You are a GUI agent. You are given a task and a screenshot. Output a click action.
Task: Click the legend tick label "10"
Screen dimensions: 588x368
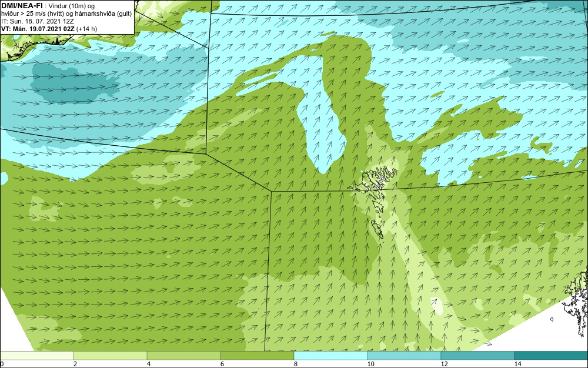pyautogui.click(x=370, y=364)
